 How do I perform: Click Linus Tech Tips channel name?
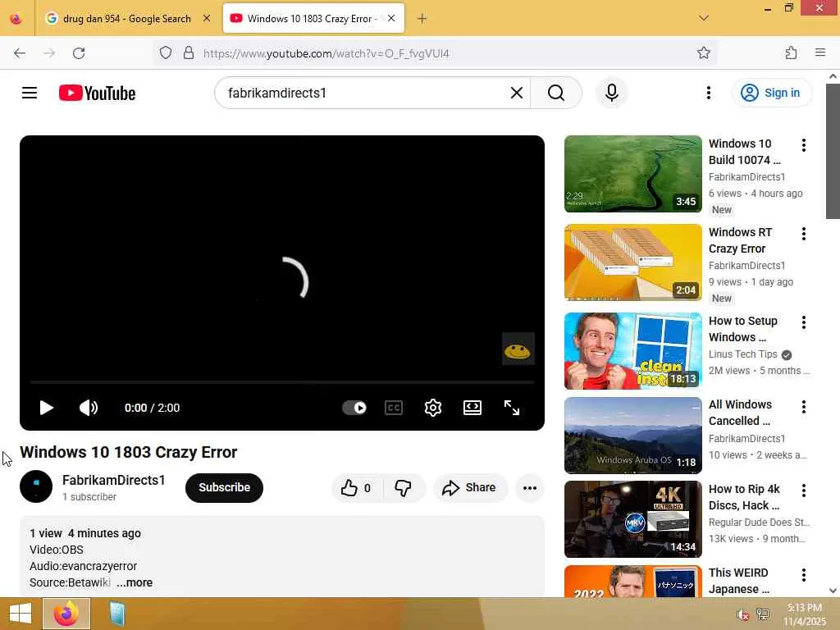[742, 354]
